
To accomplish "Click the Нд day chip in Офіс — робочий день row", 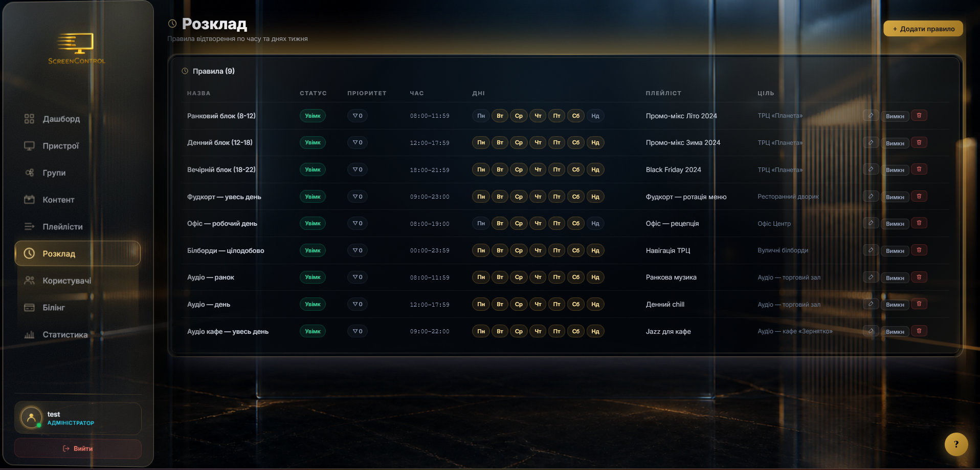I will 595,223.
